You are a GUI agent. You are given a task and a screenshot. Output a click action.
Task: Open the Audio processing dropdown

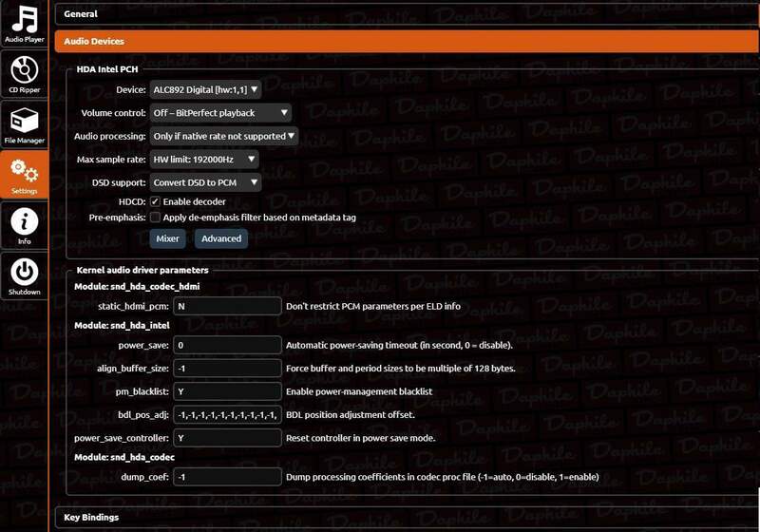click(224, 136)
